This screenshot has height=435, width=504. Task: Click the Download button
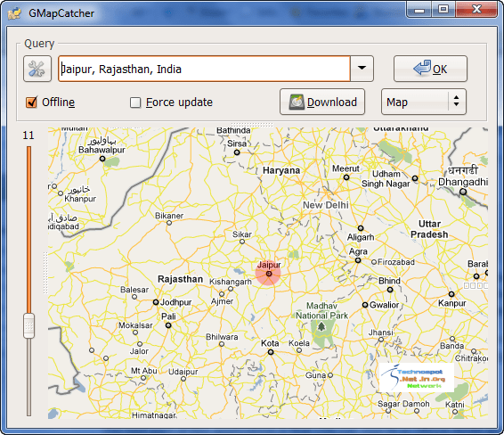(322, 102)
